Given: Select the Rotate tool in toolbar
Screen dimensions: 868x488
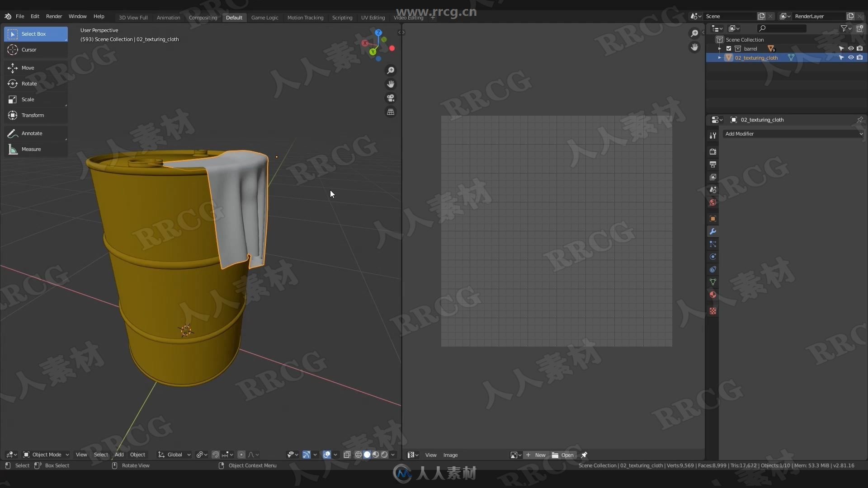Looking at the screenshot, I should (x=28, y=84).
